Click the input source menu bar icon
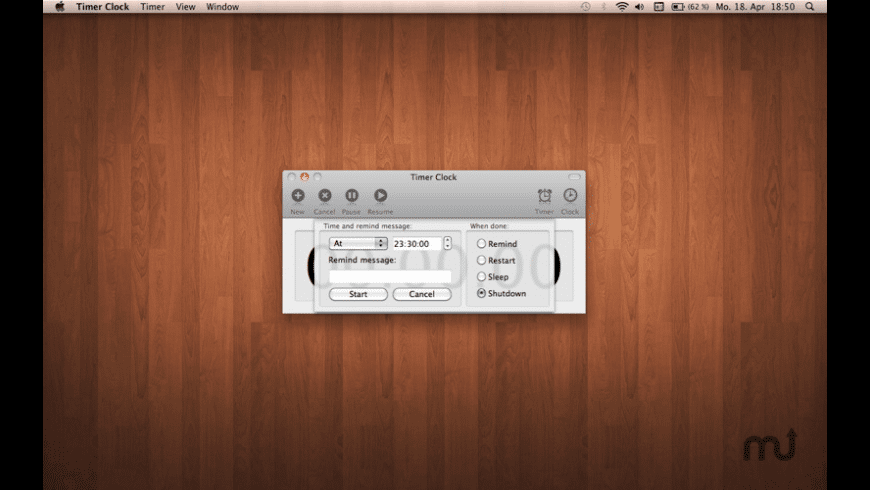This screenshot has height=490, width=870. (x=659, y=7)
